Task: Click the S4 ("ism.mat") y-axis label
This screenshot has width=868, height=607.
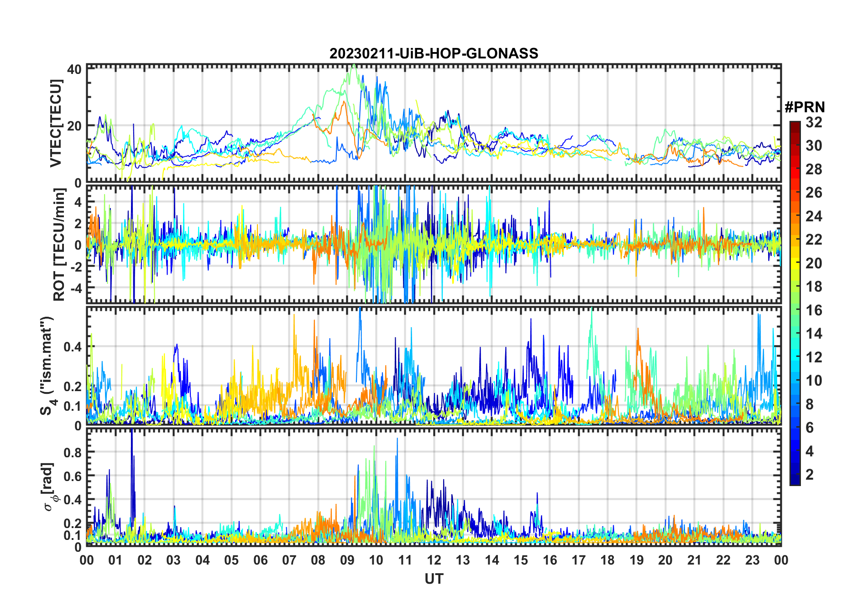Action: pyautogui.click(x=47, y=366)
